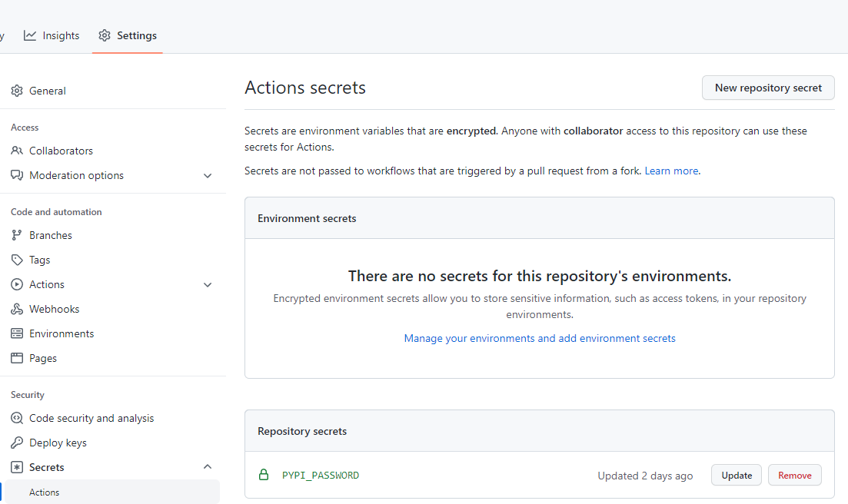Collapse the Secrets section chevron
This screenshot has height=504, width=848.
click(x=208, y=467)
